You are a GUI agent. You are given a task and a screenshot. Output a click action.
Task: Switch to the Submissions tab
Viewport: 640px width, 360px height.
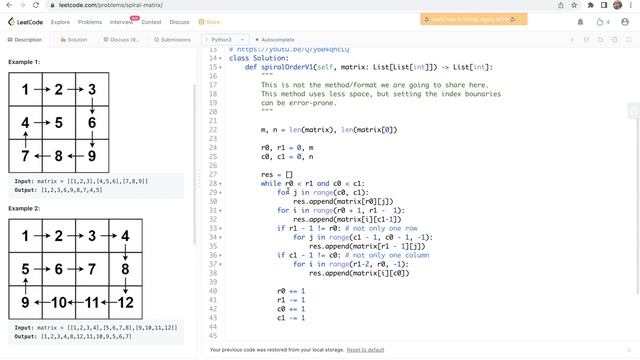(172, 40)
